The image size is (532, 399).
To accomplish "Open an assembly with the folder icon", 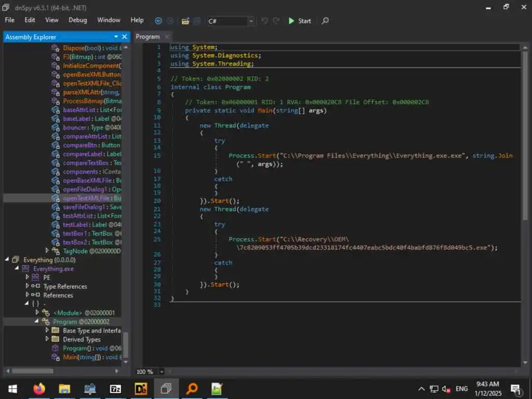I will pyautogui.click(x=185, y=21).
